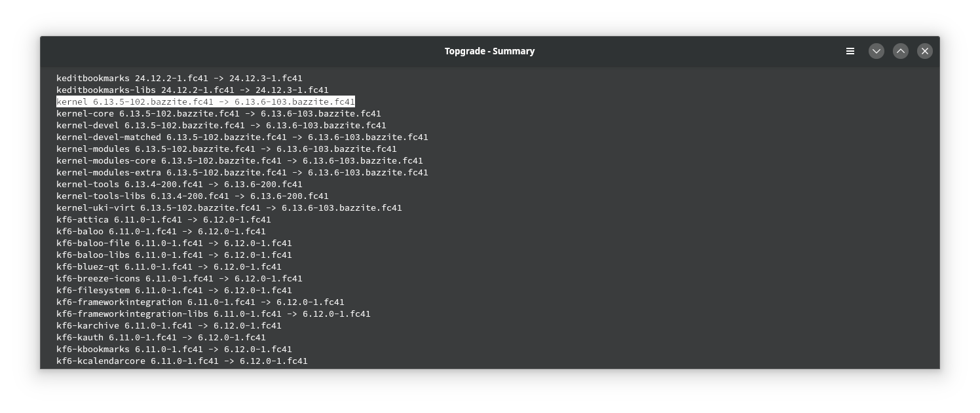
Task: Select the kf6-kcalendarcore line
Action: point(181,361)
